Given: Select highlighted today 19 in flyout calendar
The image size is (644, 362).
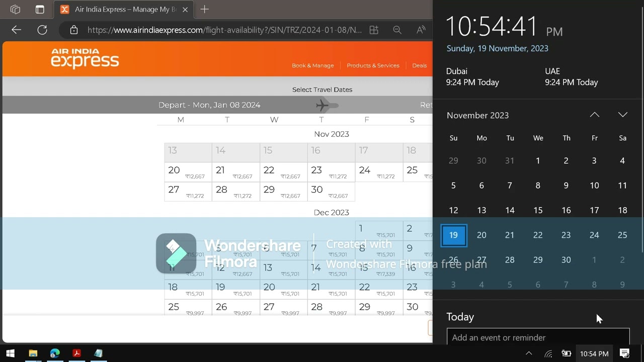Looking at the screenshot, I should click(453, 235).
